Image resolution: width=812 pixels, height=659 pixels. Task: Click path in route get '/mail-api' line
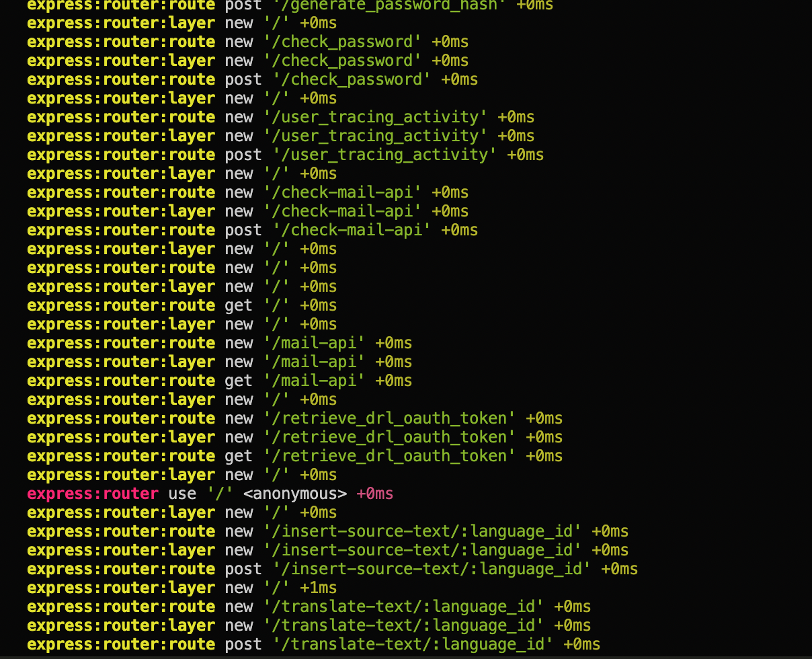(x=315, y=381)
